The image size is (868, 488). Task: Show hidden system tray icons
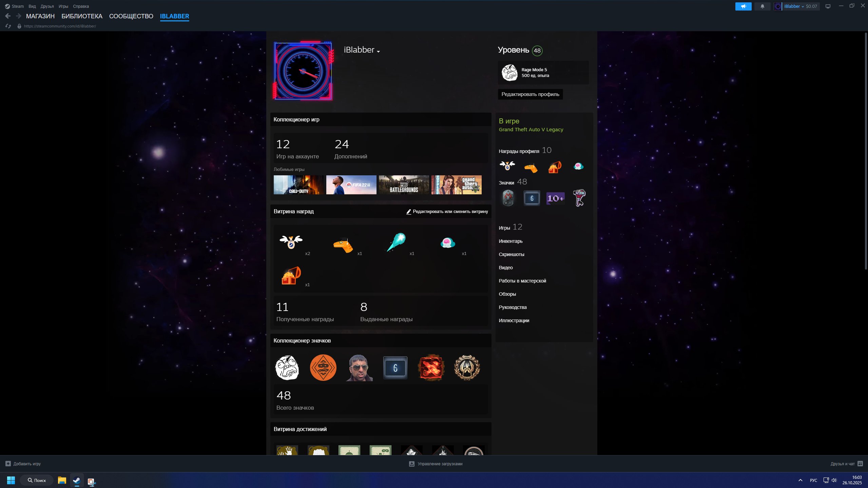point(801,480)
